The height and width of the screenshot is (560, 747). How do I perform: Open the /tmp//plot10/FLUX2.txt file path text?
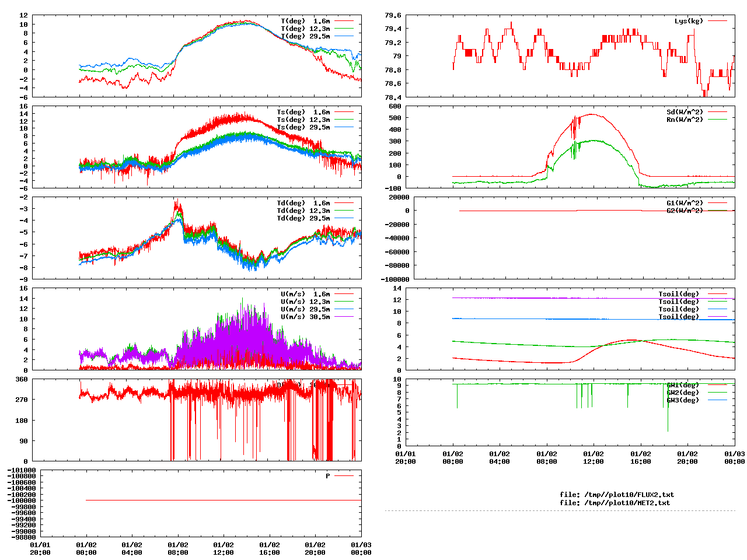[616, 495]
